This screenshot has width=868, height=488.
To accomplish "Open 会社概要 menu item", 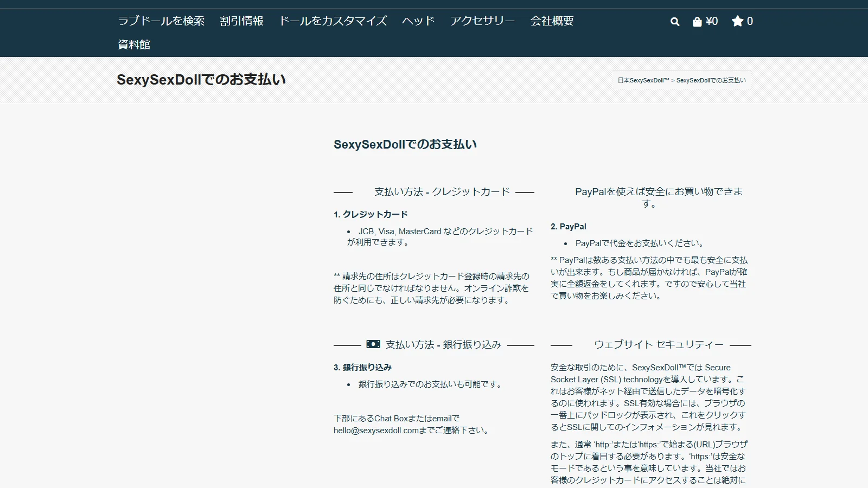I will click(x=552, y=21).
